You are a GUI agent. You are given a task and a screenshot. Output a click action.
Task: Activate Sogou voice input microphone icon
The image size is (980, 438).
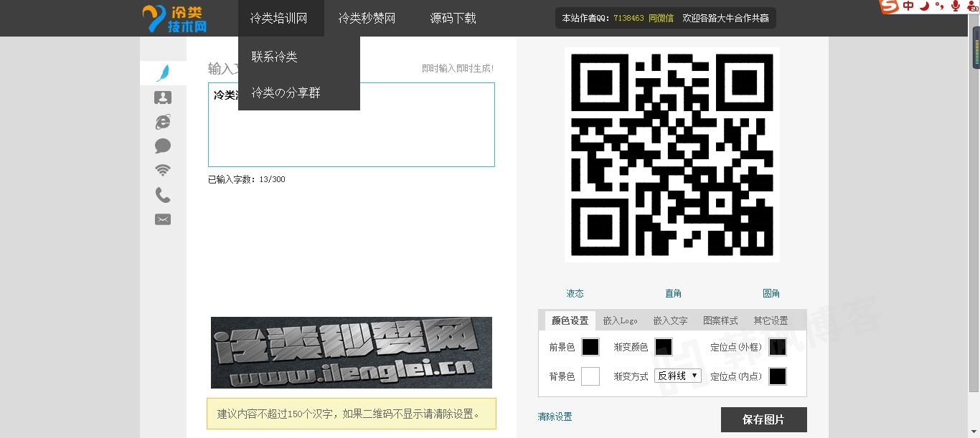click(x=955, y=7)
